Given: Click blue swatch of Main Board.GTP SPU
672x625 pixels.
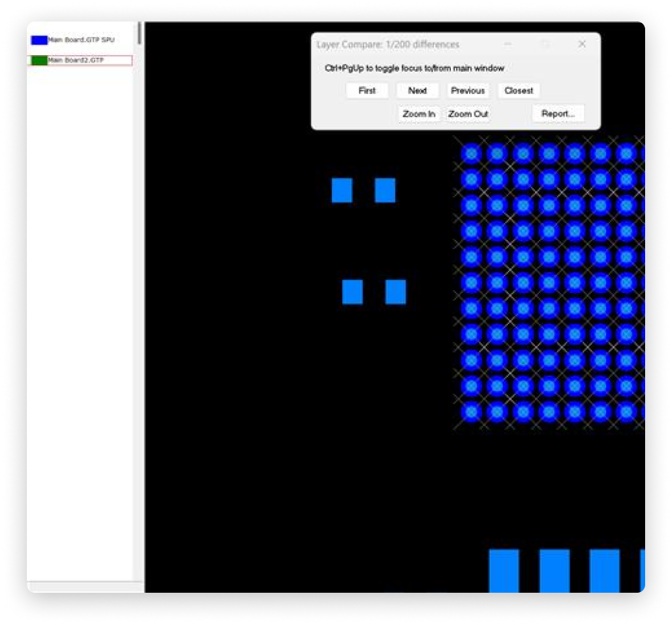Looking at the screenshot, I should [x=39, y=40].
